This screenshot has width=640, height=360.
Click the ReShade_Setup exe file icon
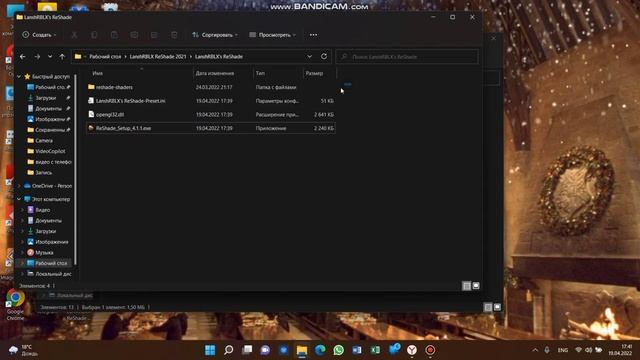tap(91, 128)
